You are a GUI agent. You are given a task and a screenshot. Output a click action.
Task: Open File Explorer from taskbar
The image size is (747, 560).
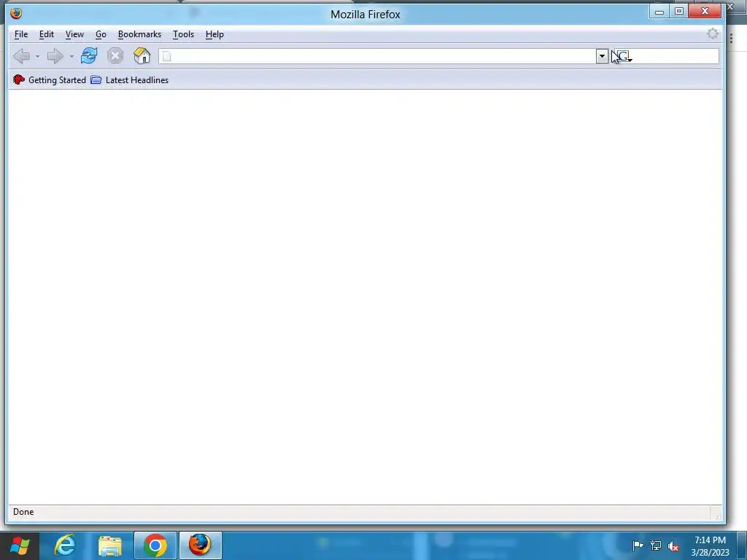pyautogui.click(x=110, y=545)
